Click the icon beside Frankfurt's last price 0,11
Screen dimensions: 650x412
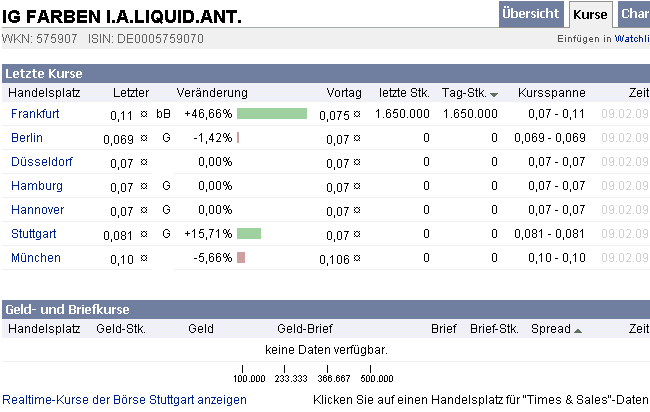tap(144, 114)
